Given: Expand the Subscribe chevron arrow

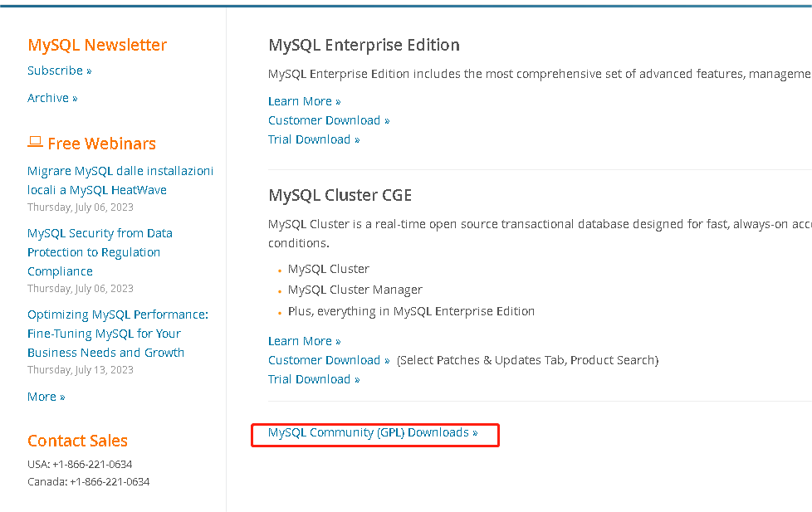Looking at the screenshot, I should (x=88, y=71).
